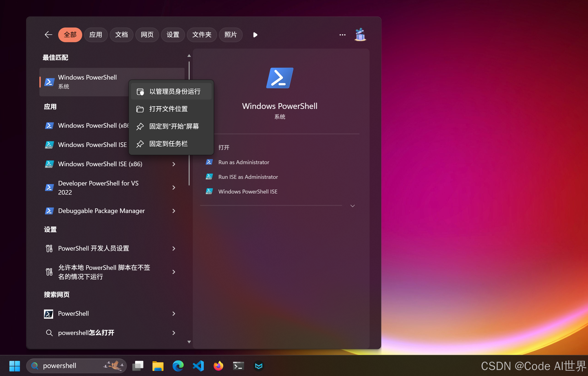This screenshot has height=376, width=588.
Task: Expand Windows PowerShell ISE (x86) options
Action: tap(174, 164)
